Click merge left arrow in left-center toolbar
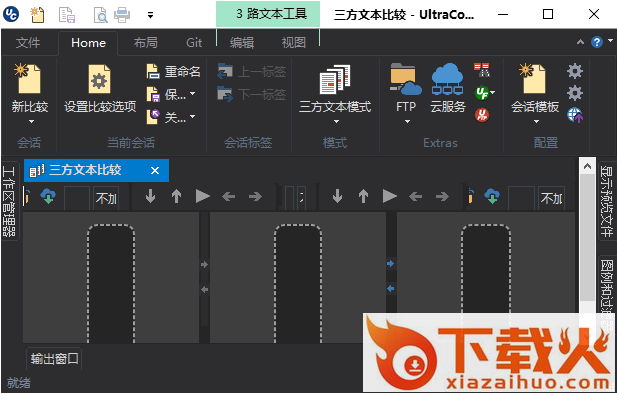Screen dimensions: 617x394 coord(229,196)
